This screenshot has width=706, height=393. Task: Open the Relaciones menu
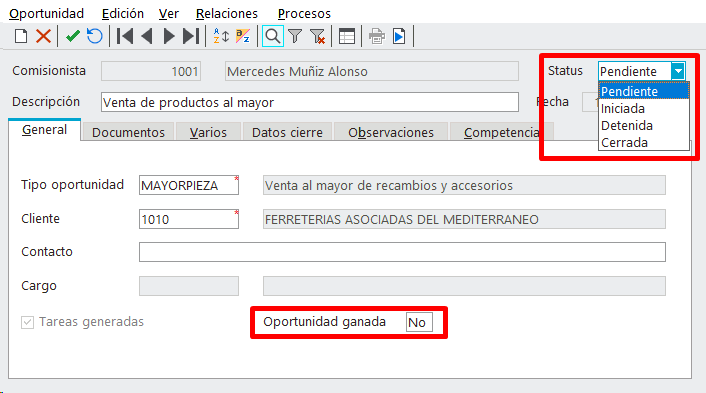point(226,14)
